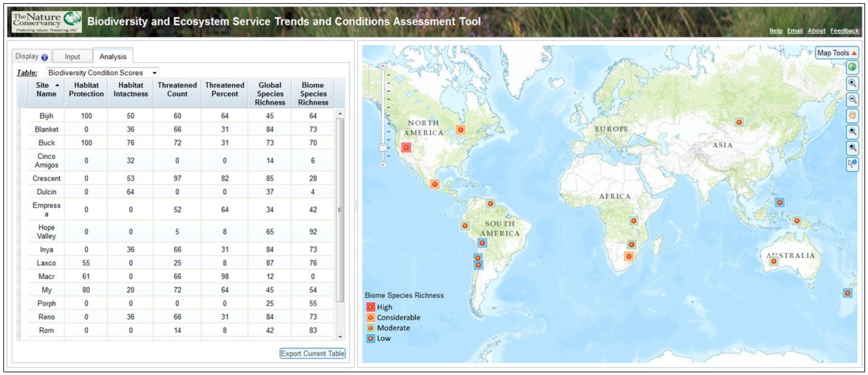The image size is (868, 375).
Task: Click the right-arrow magnifier extent tool
Action: 852,131
